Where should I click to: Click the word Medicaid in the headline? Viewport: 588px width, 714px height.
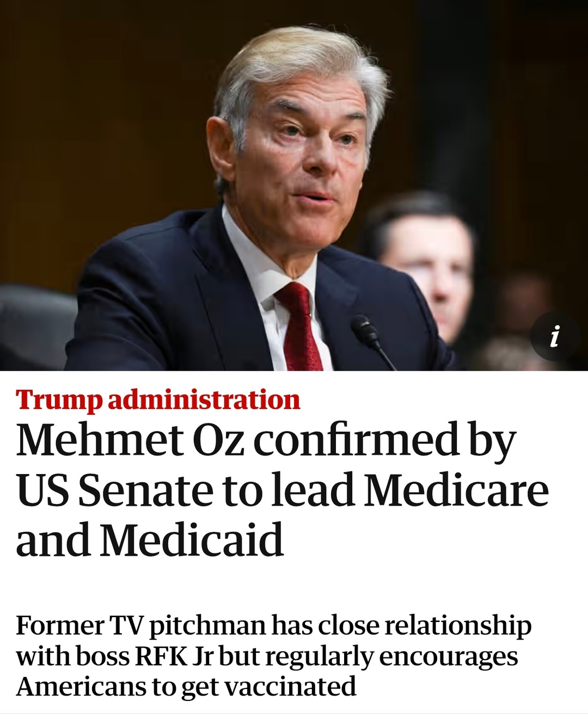(x=191, y=540)
